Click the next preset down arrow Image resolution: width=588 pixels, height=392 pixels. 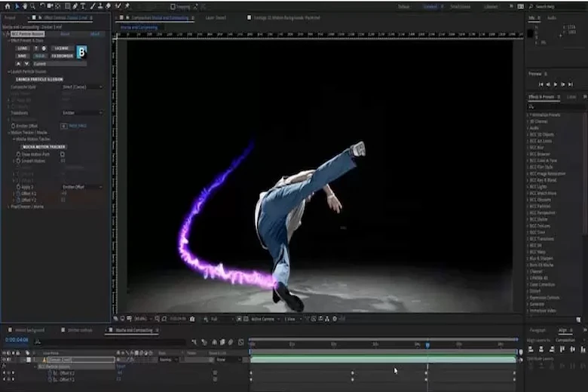pos(26,64)
